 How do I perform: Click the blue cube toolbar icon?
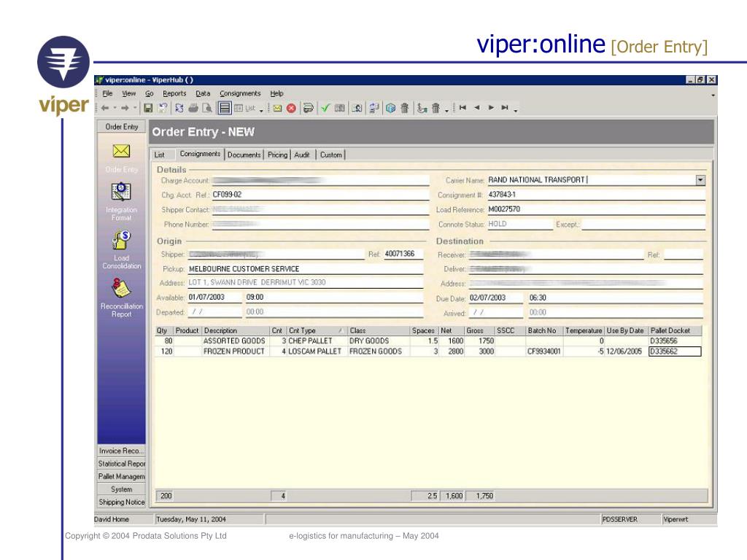(391, 108)
